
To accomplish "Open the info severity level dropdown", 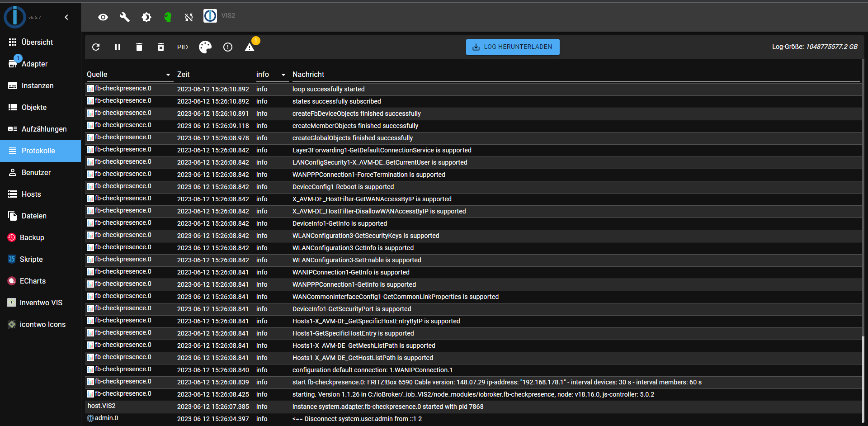I will [x=272, y=75].
